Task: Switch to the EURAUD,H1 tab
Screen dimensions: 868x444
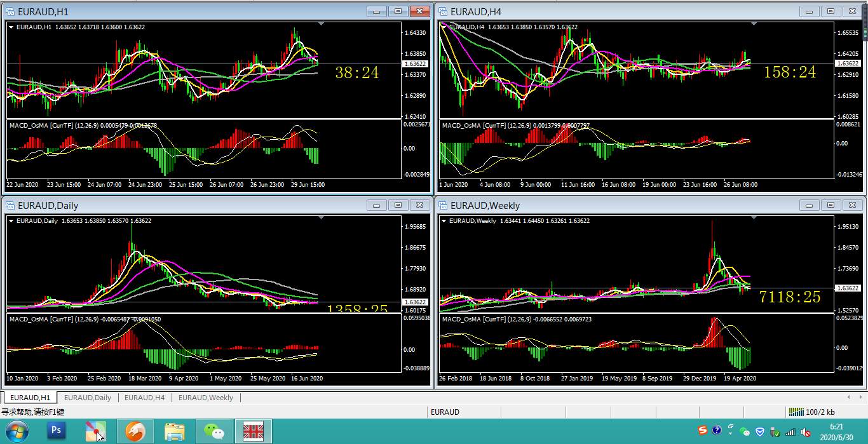Action: [x=30, y=398]
